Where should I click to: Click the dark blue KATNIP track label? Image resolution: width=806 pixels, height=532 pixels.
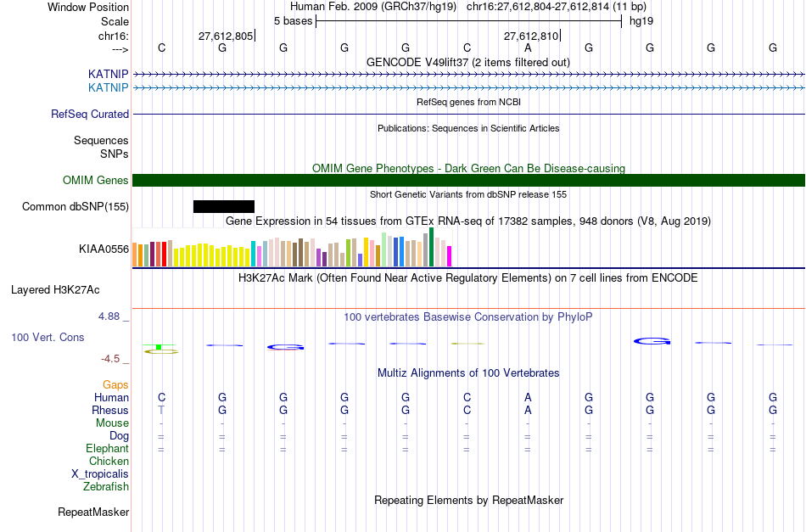[x=108, y=74]
